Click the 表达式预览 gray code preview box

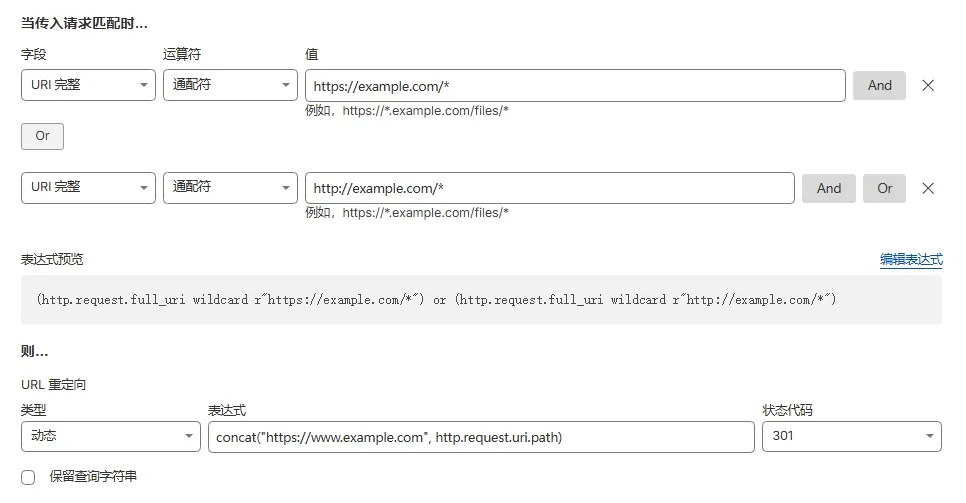coord(480,300)
